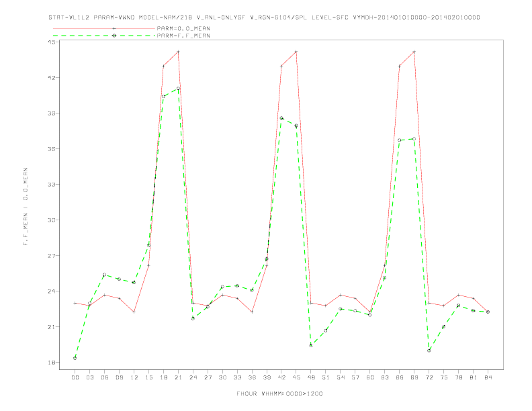Click green F.F_MEAN marker at hour 66

[400, 140]
